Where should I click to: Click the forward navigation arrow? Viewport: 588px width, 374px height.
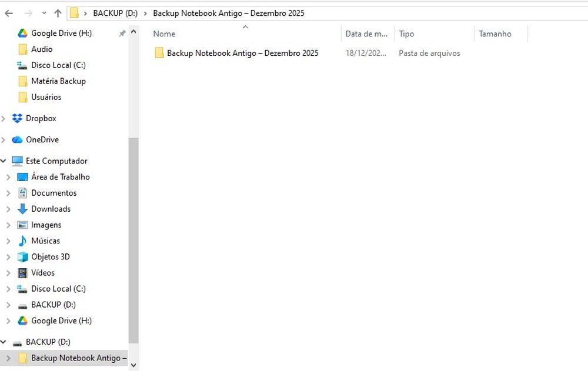coord(28,14)
